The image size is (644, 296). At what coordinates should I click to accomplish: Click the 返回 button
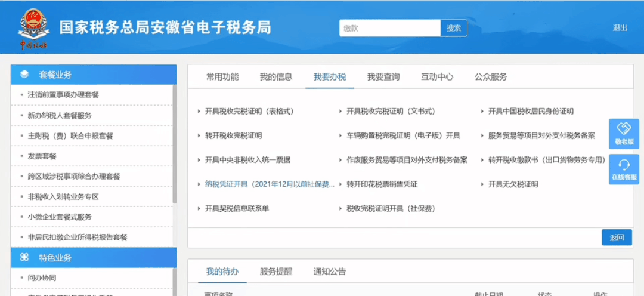click(617, 238)
